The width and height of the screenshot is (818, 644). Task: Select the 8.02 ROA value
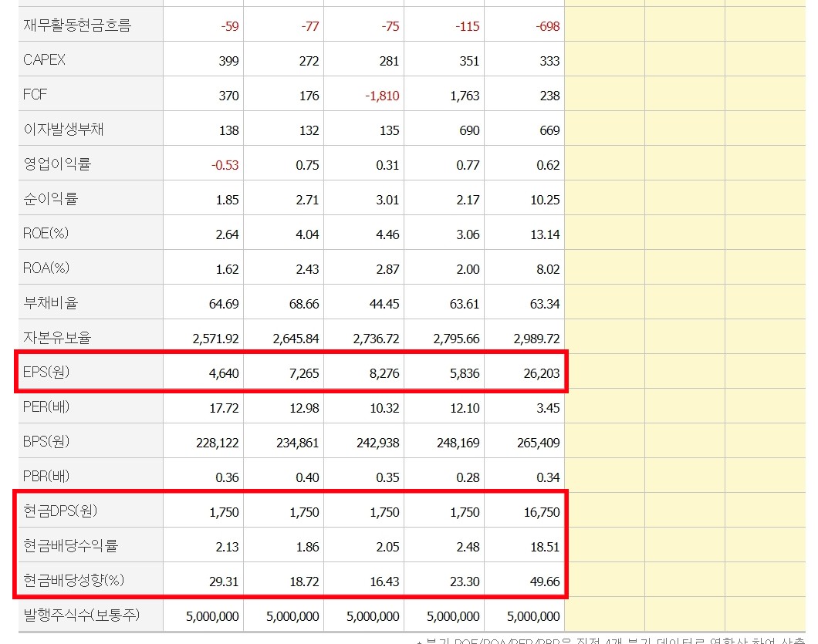(x=548, y=269)
